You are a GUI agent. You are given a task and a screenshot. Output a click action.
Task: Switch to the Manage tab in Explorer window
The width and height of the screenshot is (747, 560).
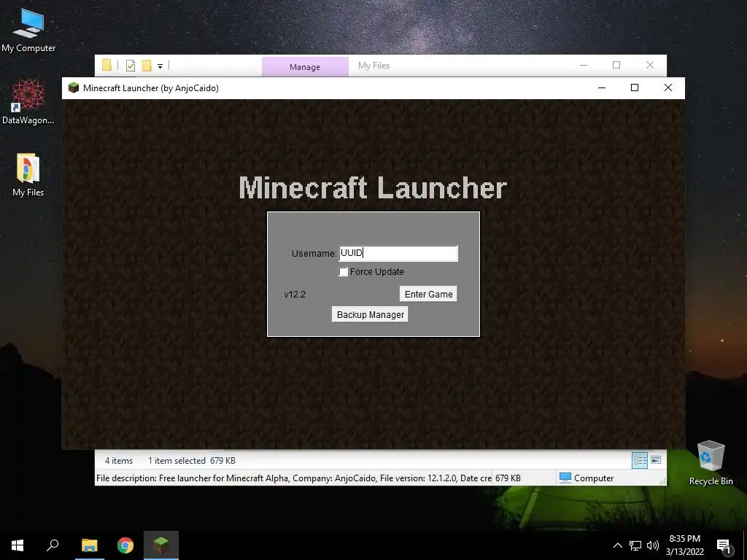pyautogui.click(x=305, y=67)
